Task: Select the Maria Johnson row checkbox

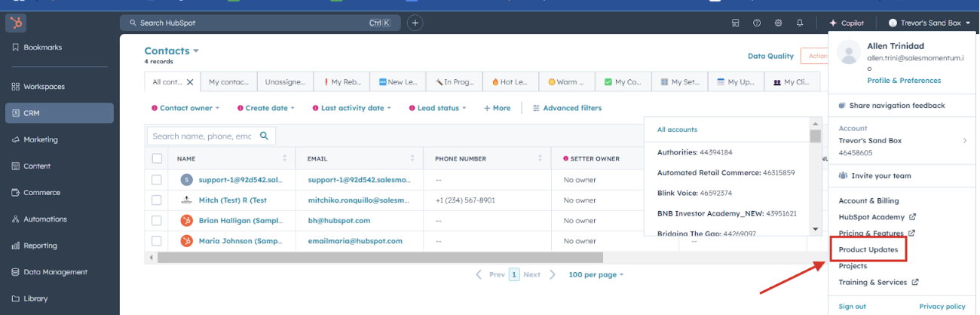Action: coord(157,241)
